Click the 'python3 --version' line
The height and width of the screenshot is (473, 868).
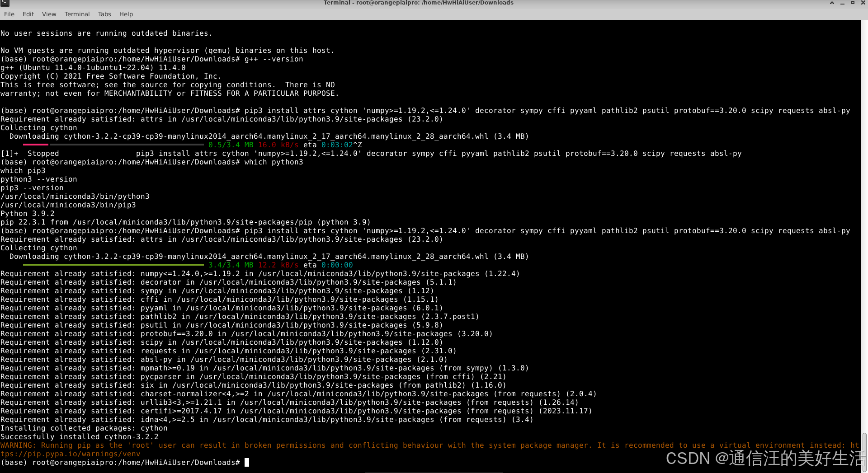(39, 179)
